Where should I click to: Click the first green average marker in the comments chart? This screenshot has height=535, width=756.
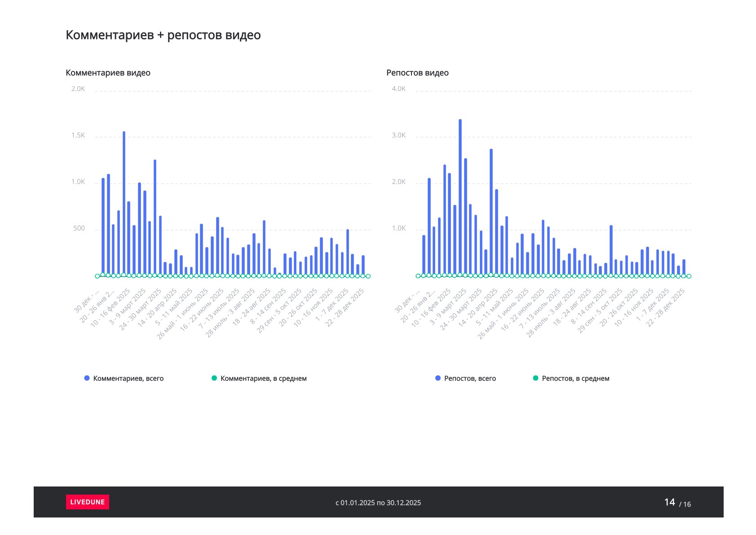point(97,276)
